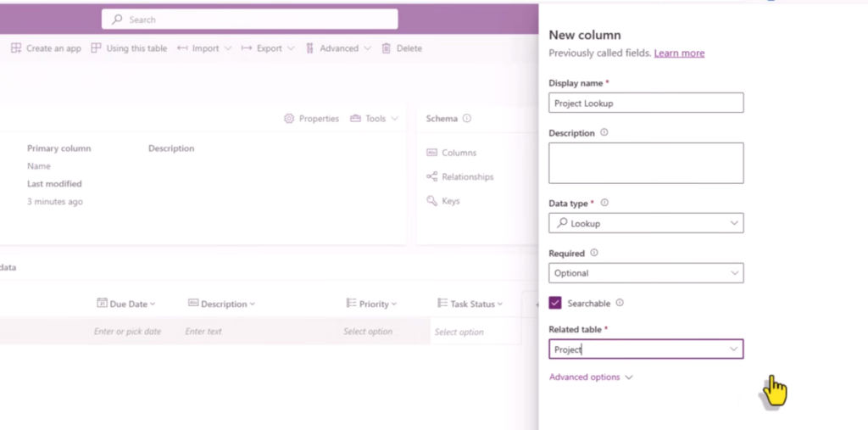Image resolution: width=868 pixels, height=430 pixels.
Task: Click the Priority Select option cell
Action: [368, 332]
